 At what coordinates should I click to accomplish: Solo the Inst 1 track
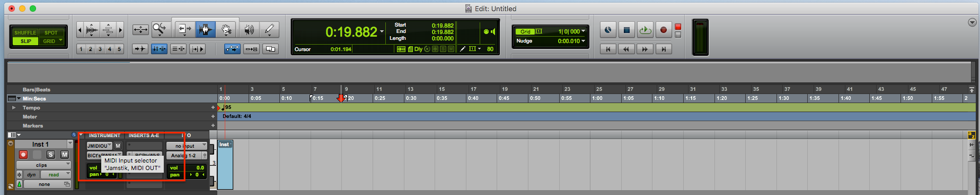click(x=51, y=155)
